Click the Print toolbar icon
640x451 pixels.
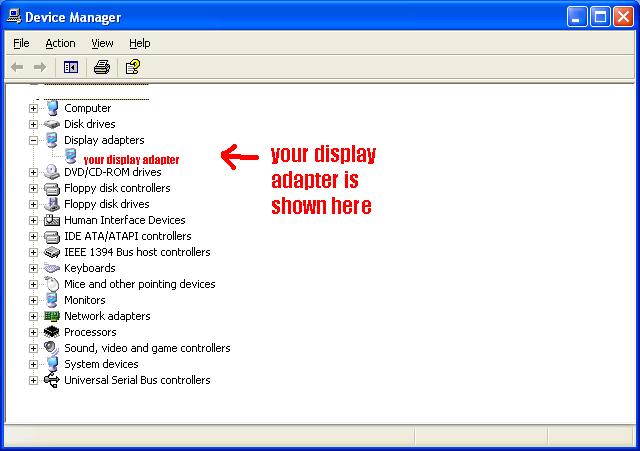click(x=102, y=67)
